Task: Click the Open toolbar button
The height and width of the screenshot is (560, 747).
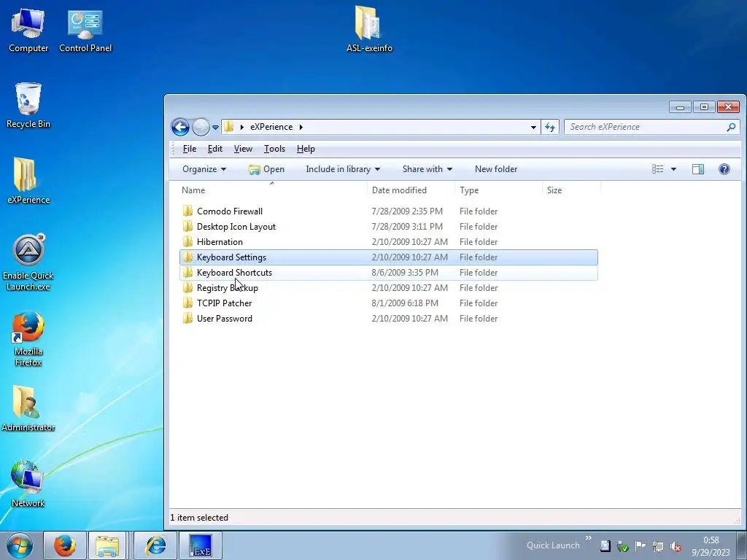Action: click(266, 169)
